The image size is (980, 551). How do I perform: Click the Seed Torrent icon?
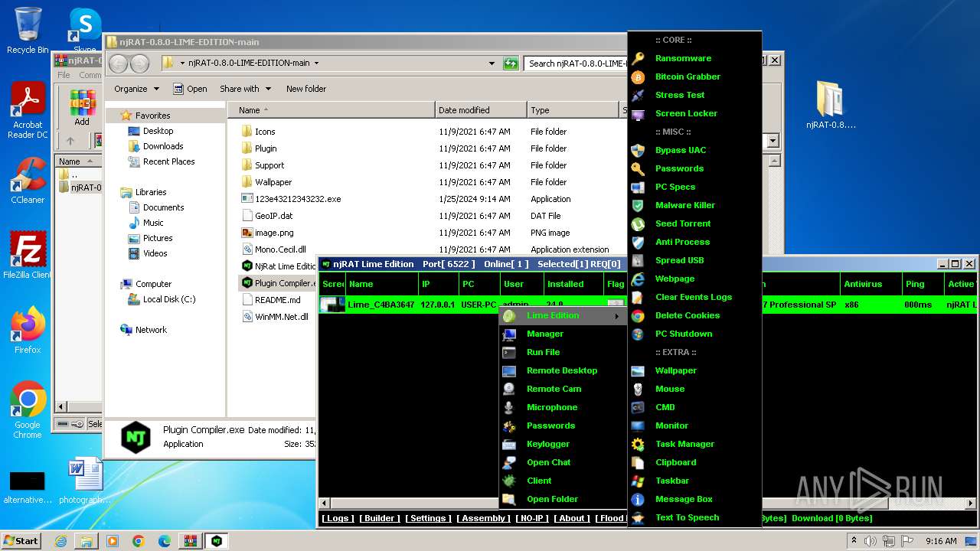tap(638, 223)
